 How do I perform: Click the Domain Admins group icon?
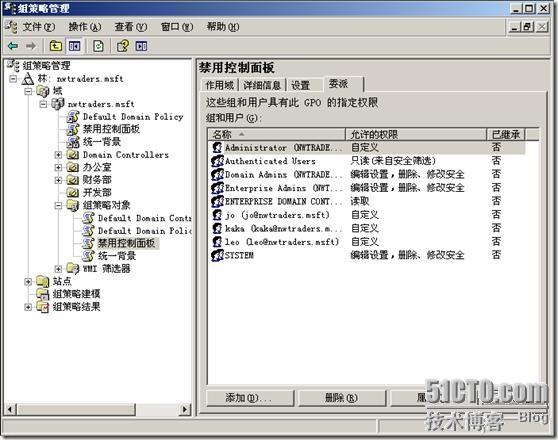click(x=217, y=174)
